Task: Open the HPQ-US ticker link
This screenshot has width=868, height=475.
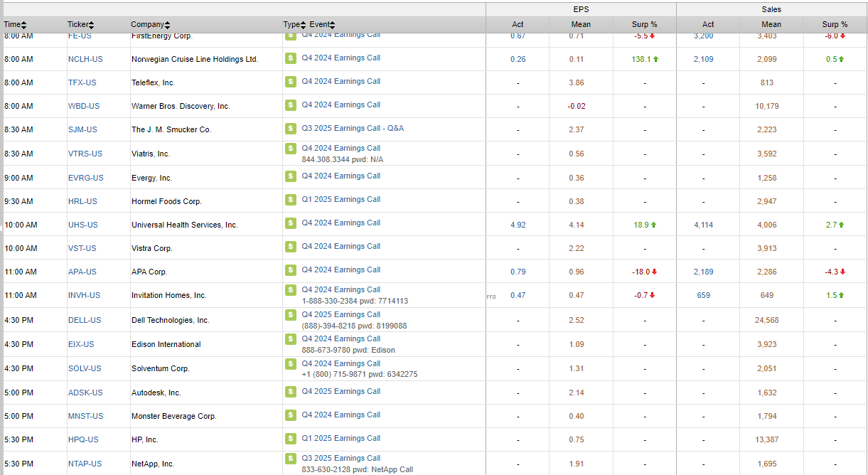Action: tap(83, 439)
